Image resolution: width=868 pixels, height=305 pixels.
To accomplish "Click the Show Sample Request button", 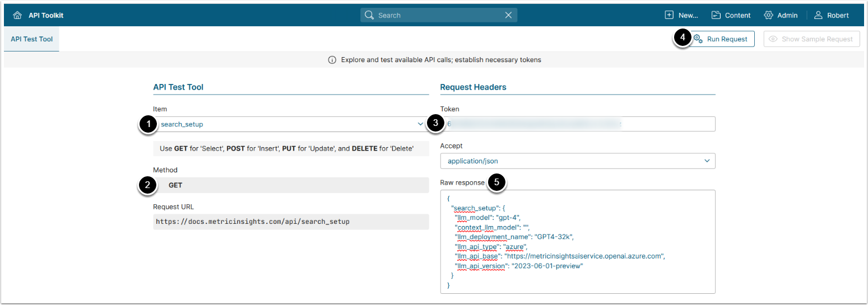I will coord(811,39).
